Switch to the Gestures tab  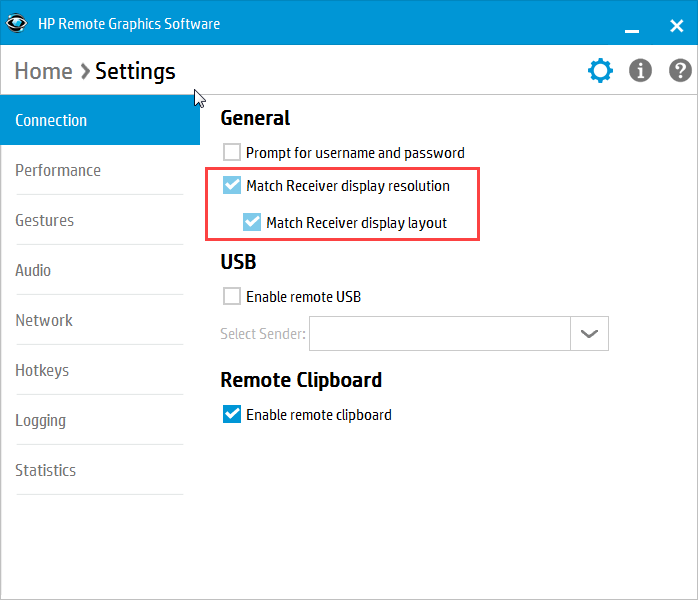coord(45,220)
